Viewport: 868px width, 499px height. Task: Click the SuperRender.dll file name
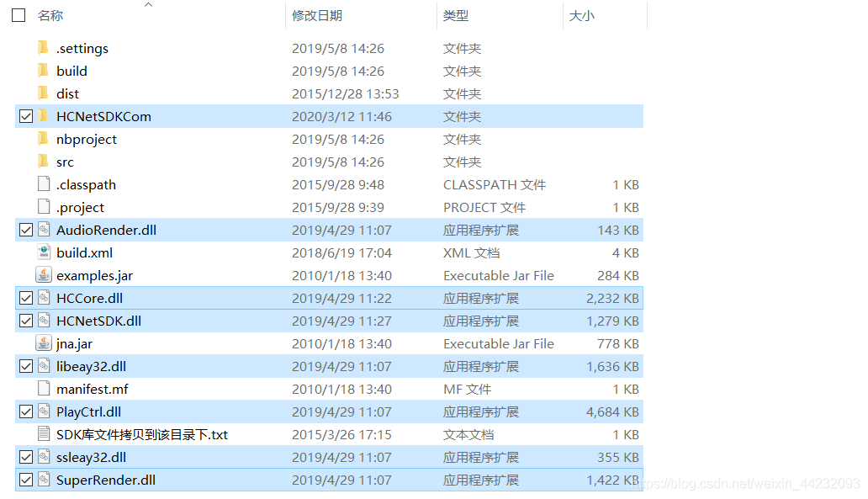106,480
